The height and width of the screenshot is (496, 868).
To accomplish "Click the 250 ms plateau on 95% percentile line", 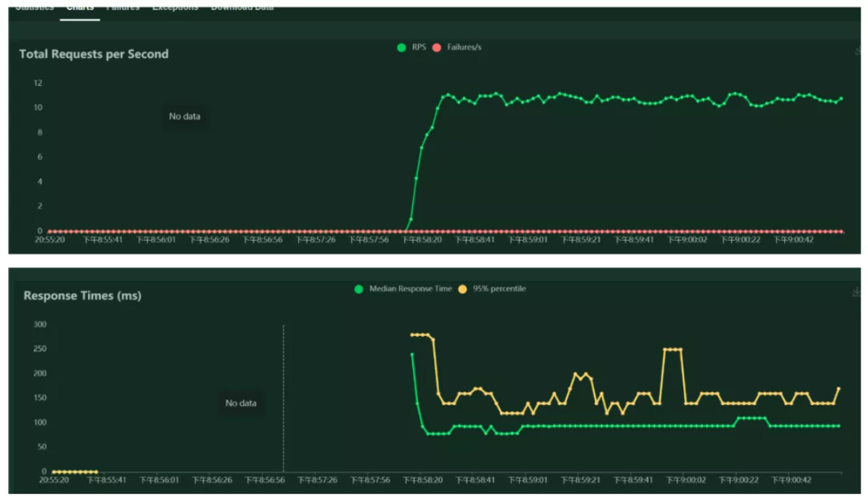I will pyautogui.click(x=672, y=349).
